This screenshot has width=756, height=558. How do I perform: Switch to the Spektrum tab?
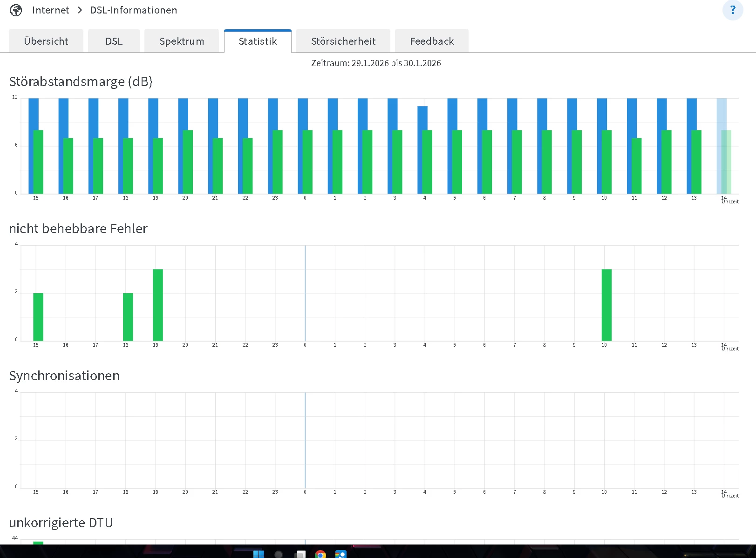click(182, 41)
